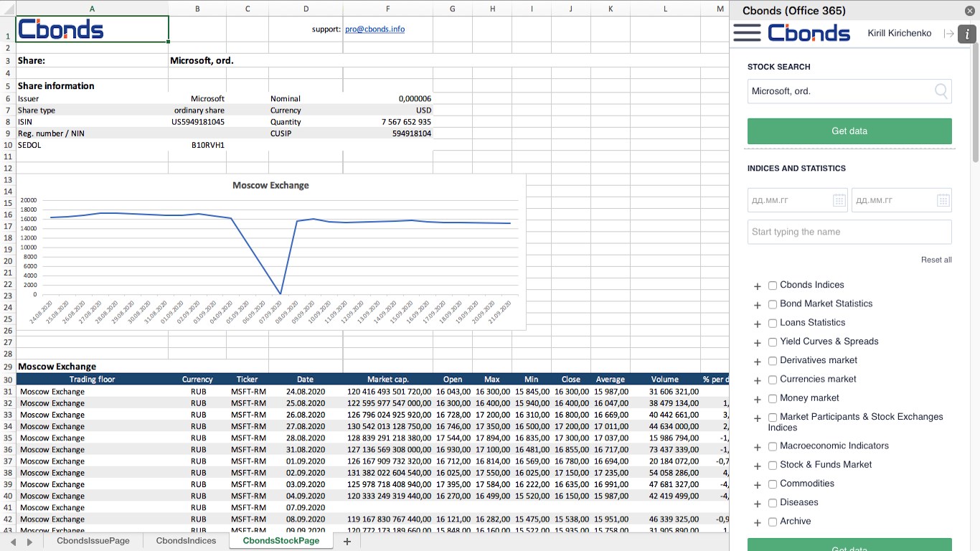Image resolution: width=980 pixels, height=551 pixels.
Task: Enable Bond Market Statistics checkbox
Action: pyautogui.click(x=773, y=304)
